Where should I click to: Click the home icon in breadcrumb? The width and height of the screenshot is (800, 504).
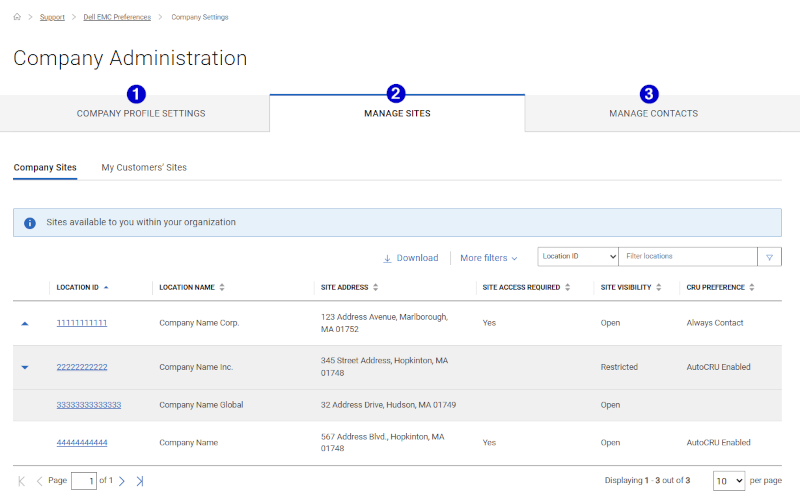pos(18,17)
